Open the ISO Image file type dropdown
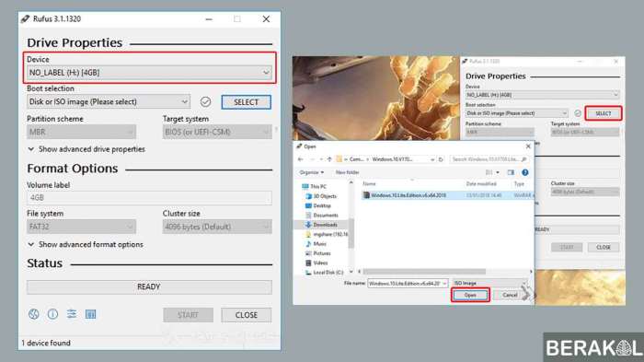Image resolution: width=644 pixels, height=362 pixels. pos(489,283)
